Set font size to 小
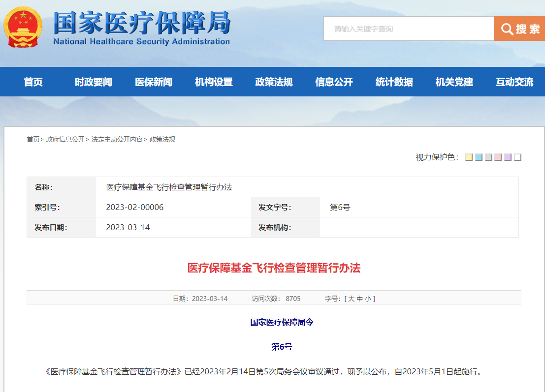Screen dimensions: 545x392 coord(368,299)
